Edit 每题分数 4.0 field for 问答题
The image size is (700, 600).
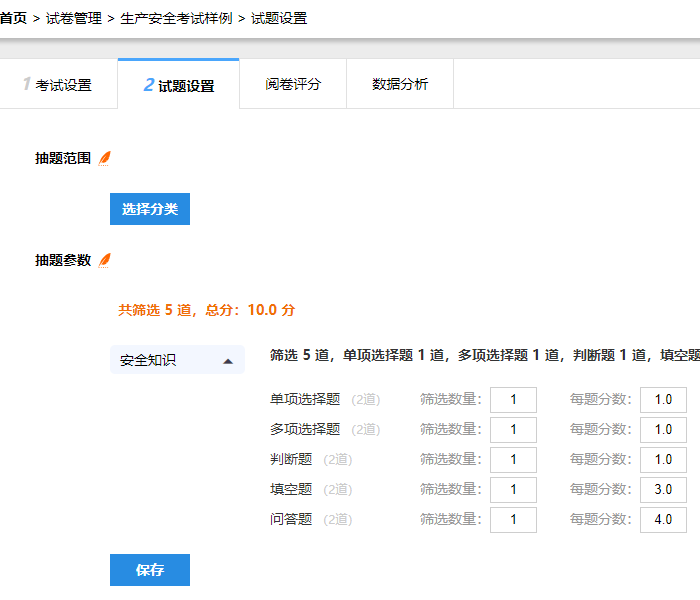click(x=663, y=520)
